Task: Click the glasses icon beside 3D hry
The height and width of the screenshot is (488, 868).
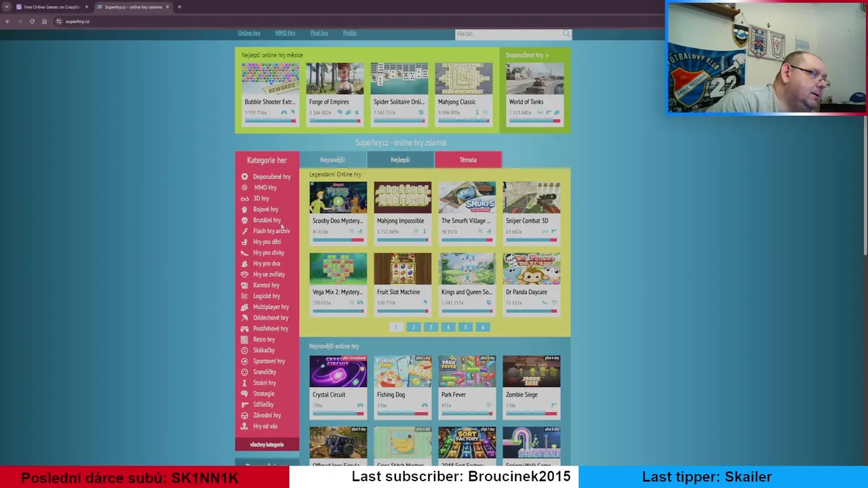Action: click(245, 199)
